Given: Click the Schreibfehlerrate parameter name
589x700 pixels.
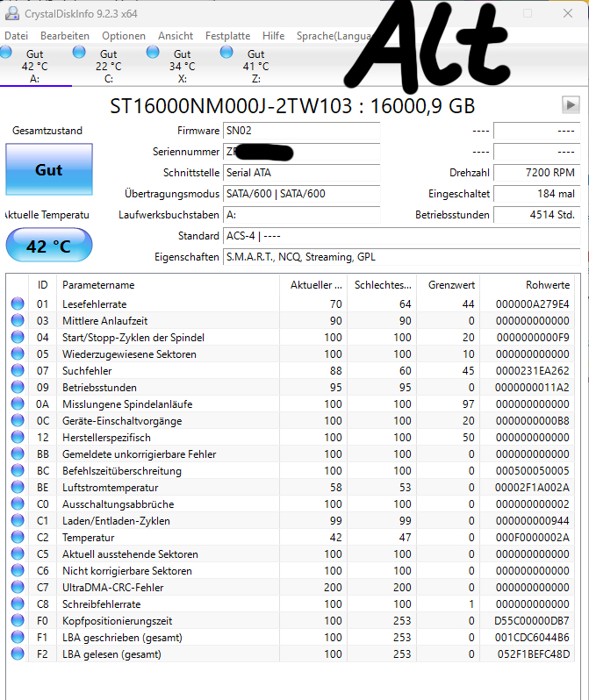Looking at the screenshot, I should pyautogui.click(x=102, y=604).
